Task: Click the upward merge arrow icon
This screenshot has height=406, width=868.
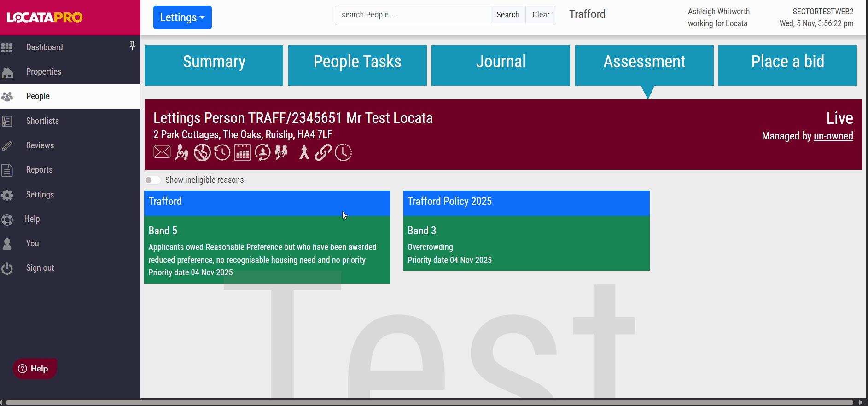Action: point(304,152)
